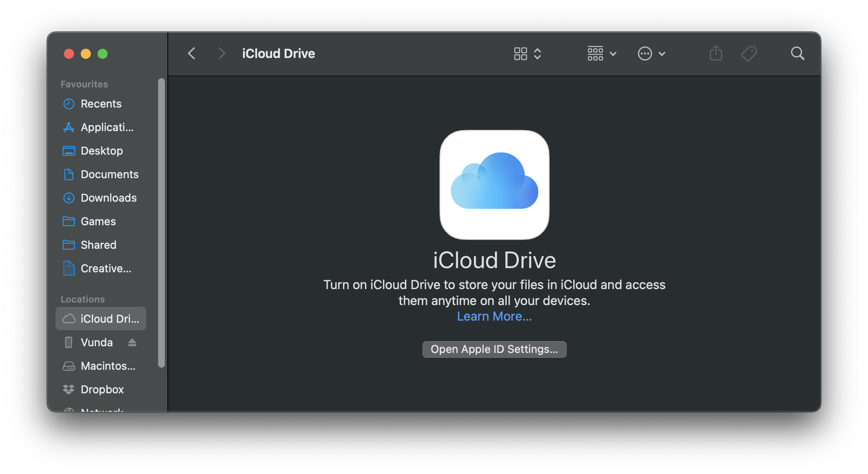Open the Action ellipsis menu
Screen dimensions: 868x474
pos(651,53)
